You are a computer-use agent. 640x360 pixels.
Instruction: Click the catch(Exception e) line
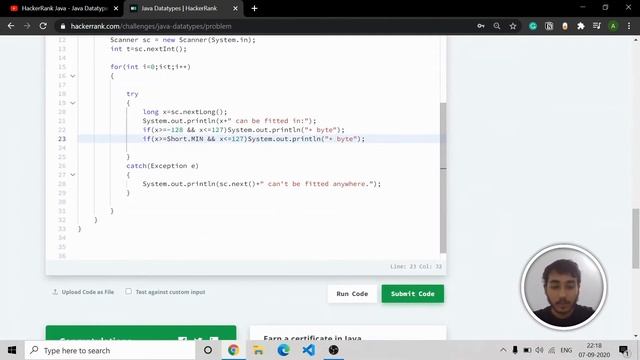point(162,166)
